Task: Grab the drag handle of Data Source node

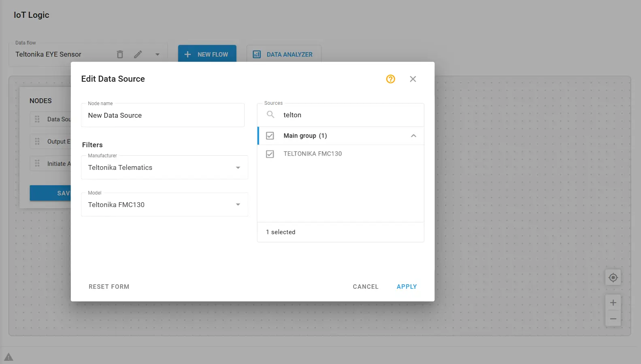Action: click(x=37, y=119)
